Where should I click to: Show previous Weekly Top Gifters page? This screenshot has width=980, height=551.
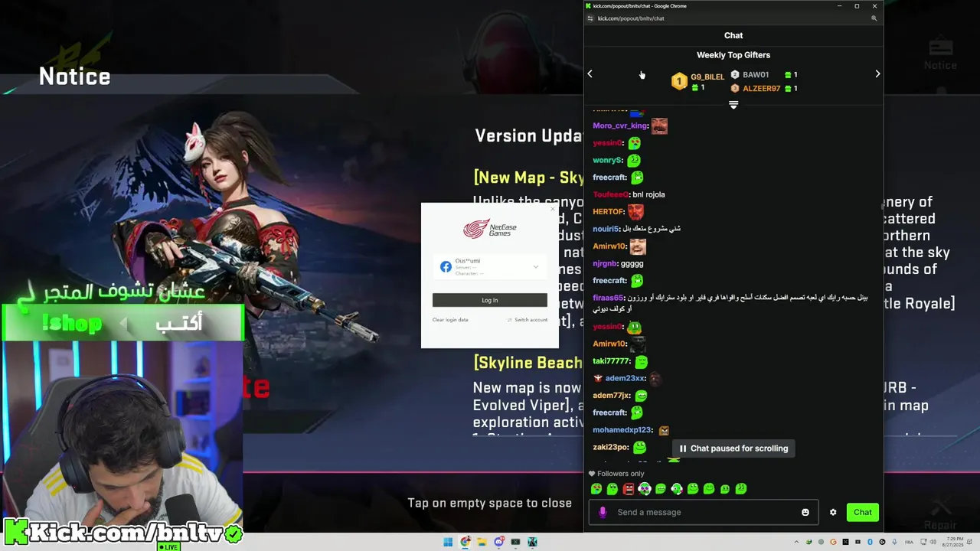tap(590, 74)
